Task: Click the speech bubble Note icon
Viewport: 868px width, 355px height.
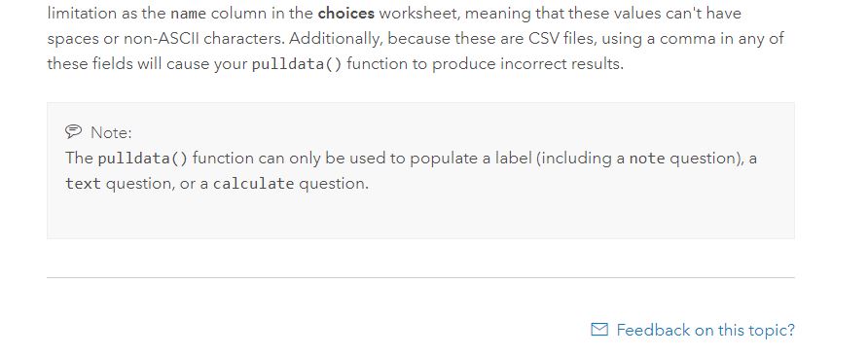Action: tap(74, 131)
